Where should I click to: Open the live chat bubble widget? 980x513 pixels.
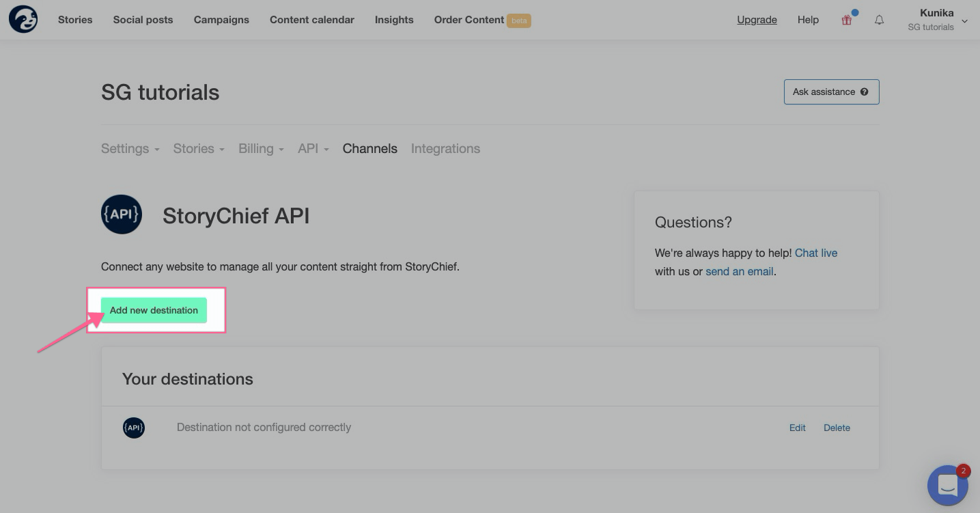pos(948,486)
